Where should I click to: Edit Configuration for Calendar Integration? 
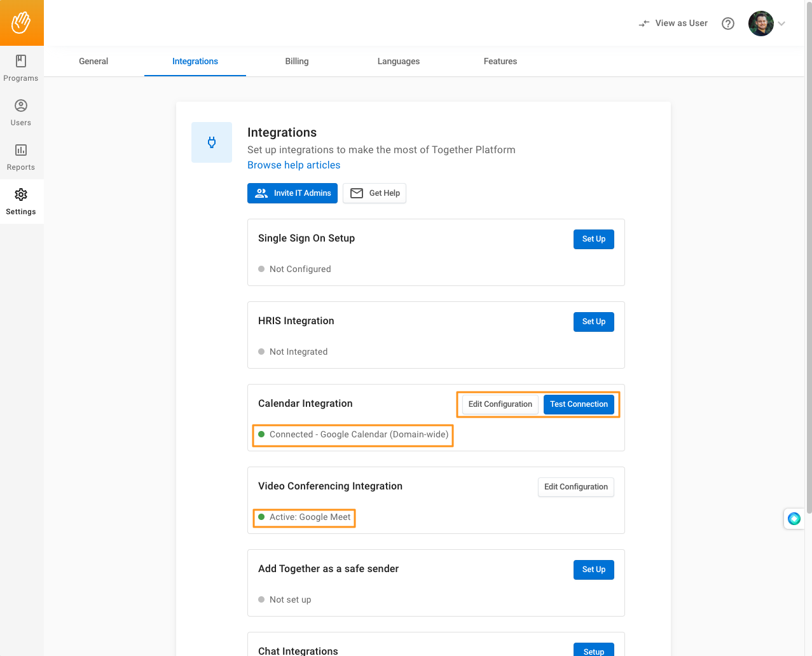(x=500, y=404)
